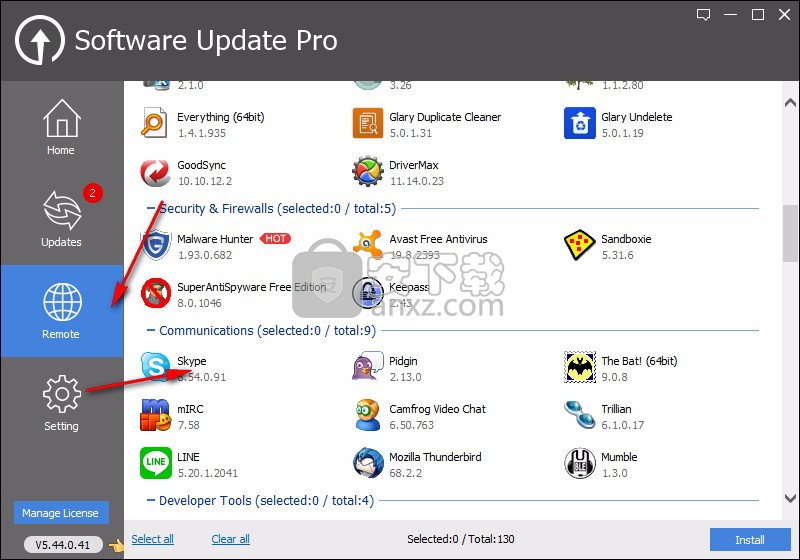Click the scrollbar down arrow

[x=790, y=498]
